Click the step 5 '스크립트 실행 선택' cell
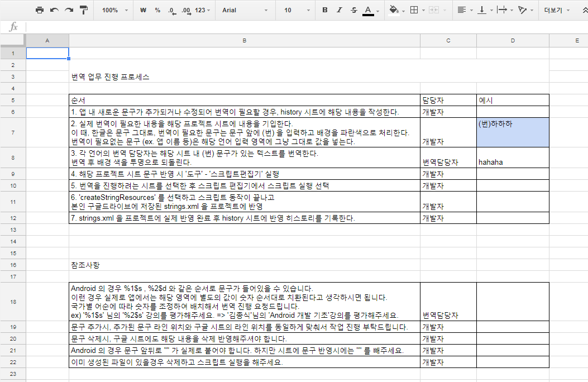 tap(245, 185)
